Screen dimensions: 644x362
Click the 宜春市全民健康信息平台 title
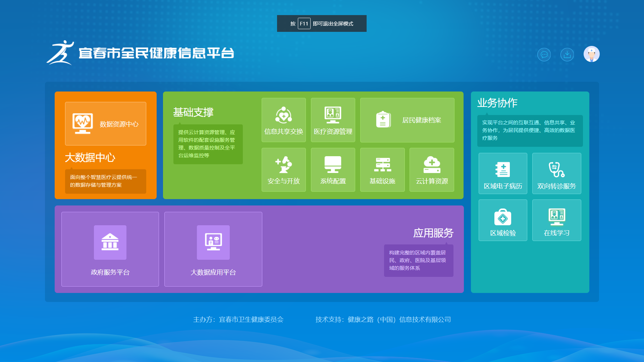(156, 53)
